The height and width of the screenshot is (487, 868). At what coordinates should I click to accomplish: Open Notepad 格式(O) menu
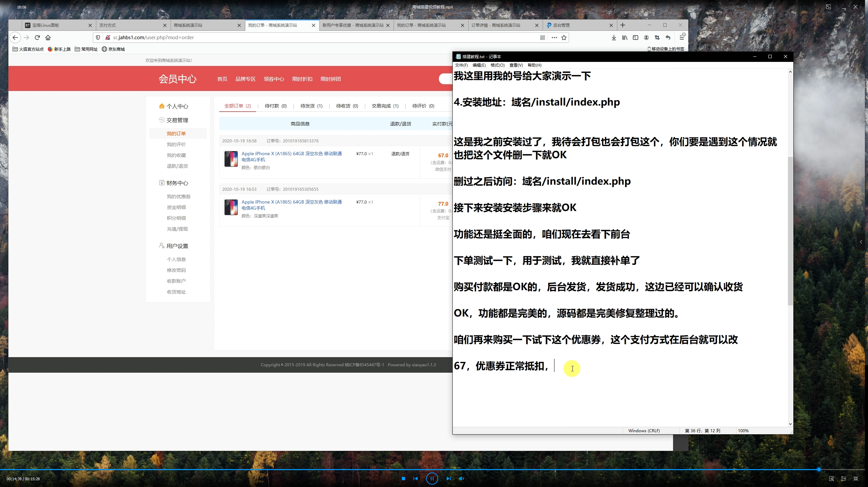(497, 65)
